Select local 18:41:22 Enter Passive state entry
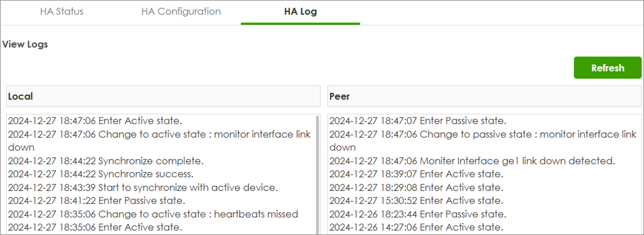Image resolution: width=644 pixels, height=235 pixels. coord(96,201)
